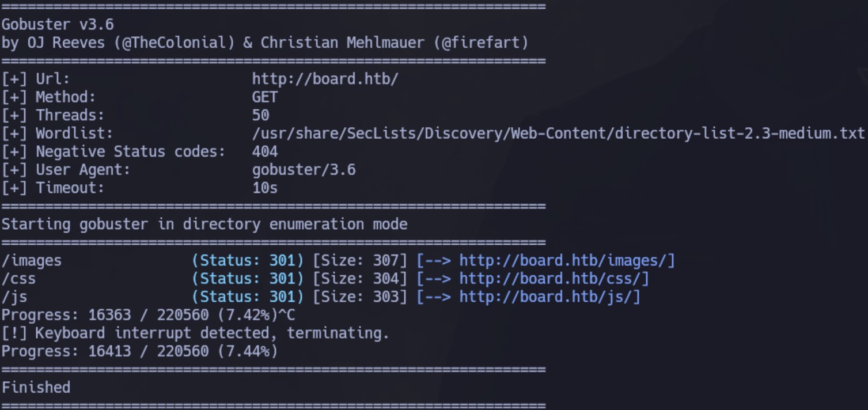This screenshot has width=868, height=410.
Task: Click the /css result entry
Action: click(18, 279)
